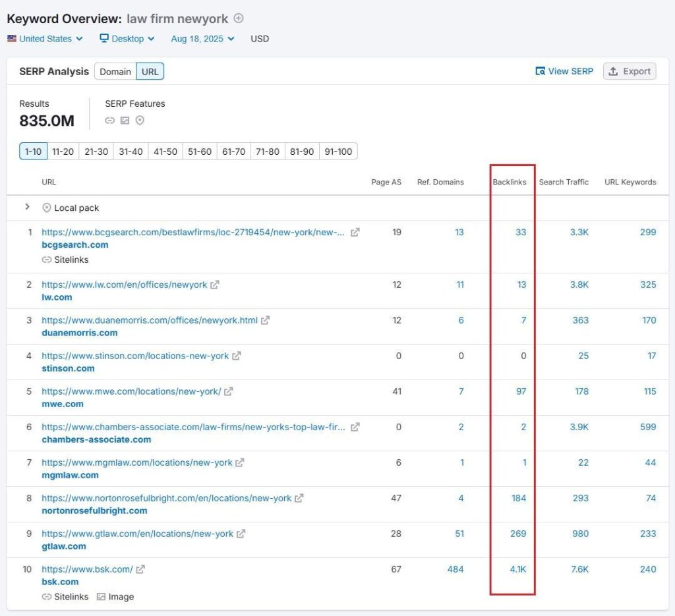Open lw.com result with its external link icon
This screenshot has width=675, height=616.
(x=216, y=285)
